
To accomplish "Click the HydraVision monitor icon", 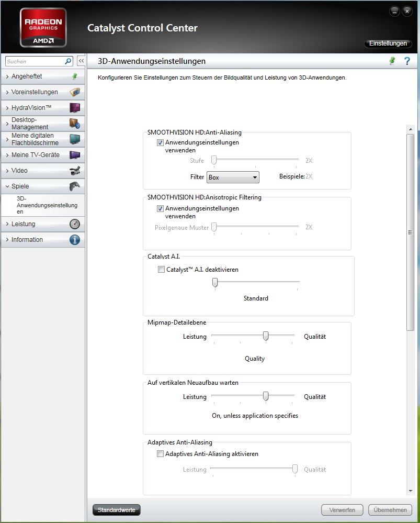I will click(75, 108).
